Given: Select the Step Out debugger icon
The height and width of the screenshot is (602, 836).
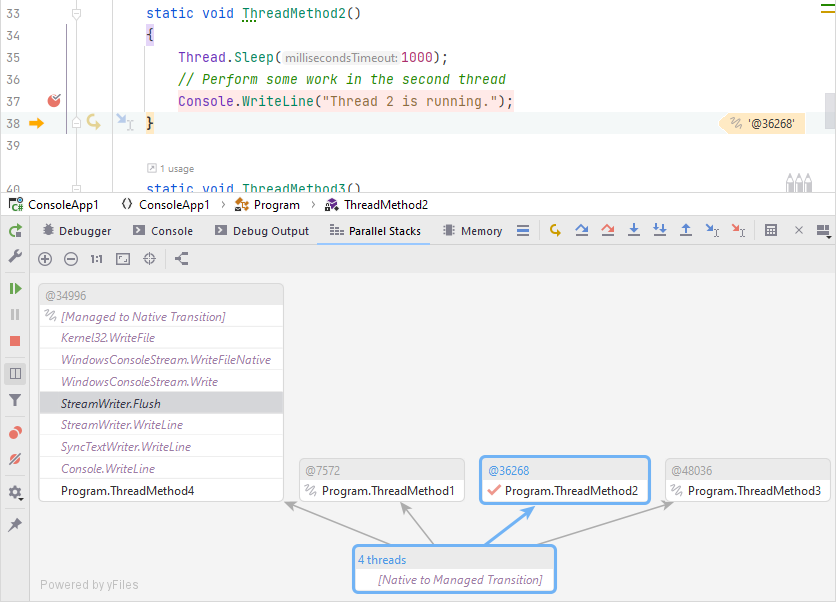Looking at the screenshot, I should (x=687, y=230).
